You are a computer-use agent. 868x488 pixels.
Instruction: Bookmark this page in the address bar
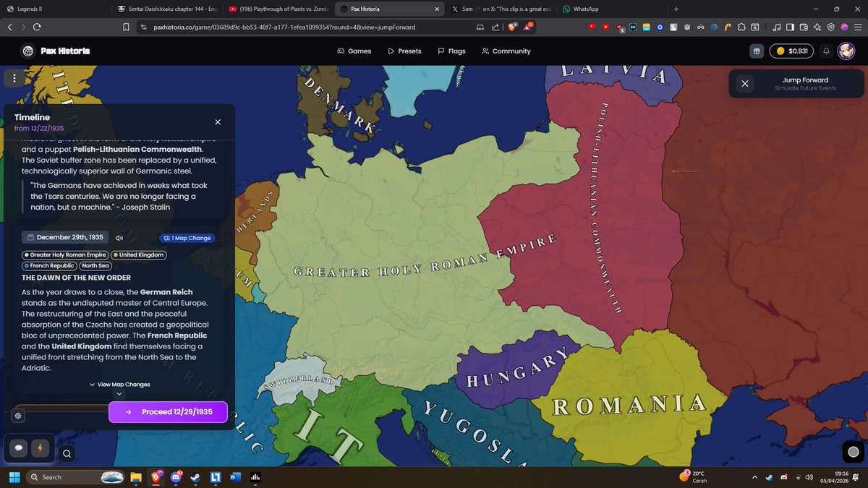tap(125, 27)
